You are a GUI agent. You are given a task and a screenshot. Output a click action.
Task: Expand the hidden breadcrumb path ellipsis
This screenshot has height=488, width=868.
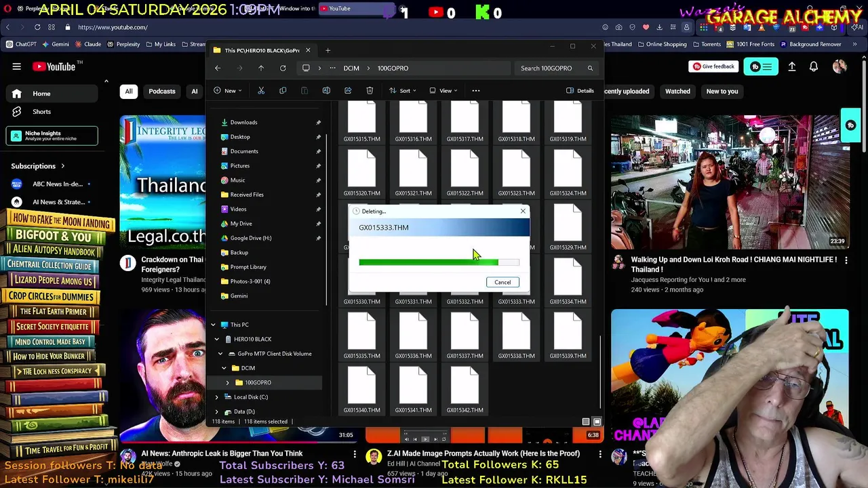coord(332,68)
